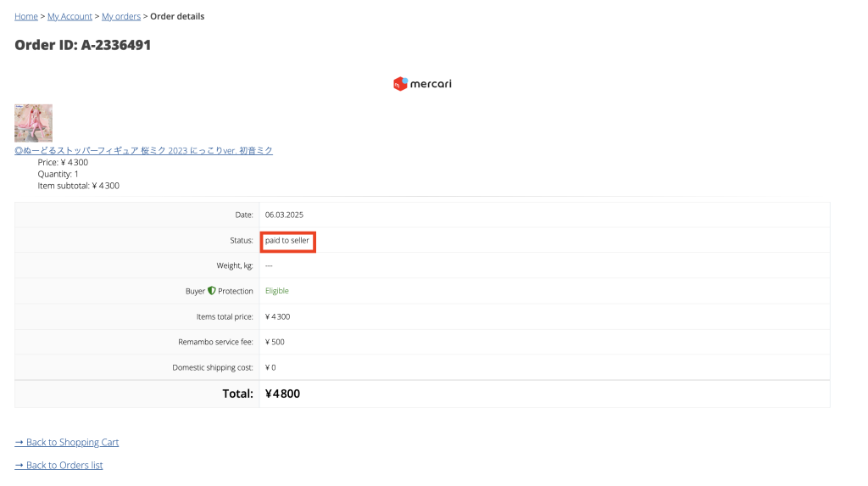
Task: Click the Total amount ¥4800
Action: (x=282, y=394)
